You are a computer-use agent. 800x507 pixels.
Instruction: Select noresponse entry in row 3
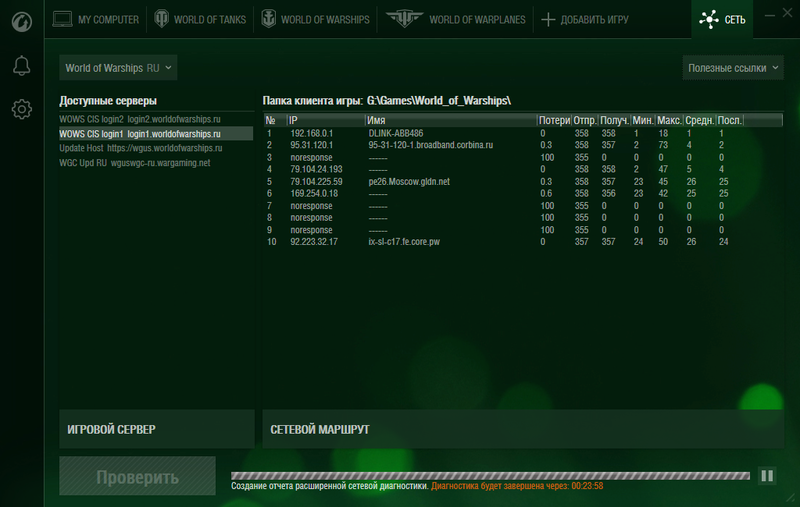click(311, 158)
